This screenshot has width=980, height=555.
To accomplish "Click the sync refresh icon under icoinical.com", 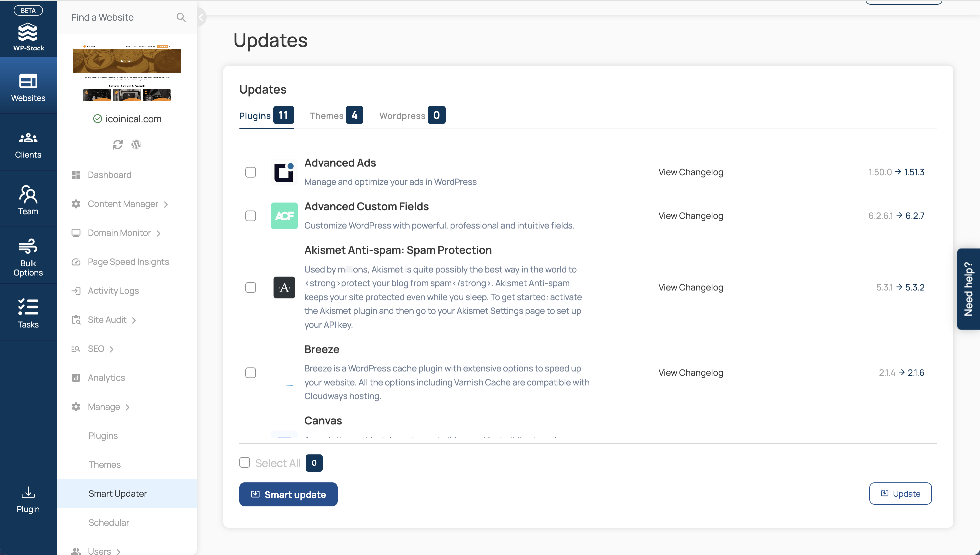I will pyautogui.click(x=117, y=145).
